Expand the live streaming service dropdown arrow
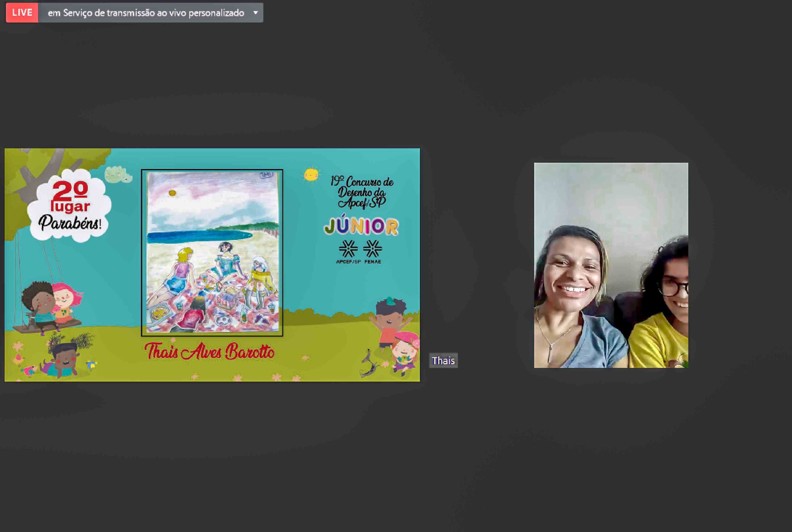The image size is (792, 532). (x=256, y=13)
